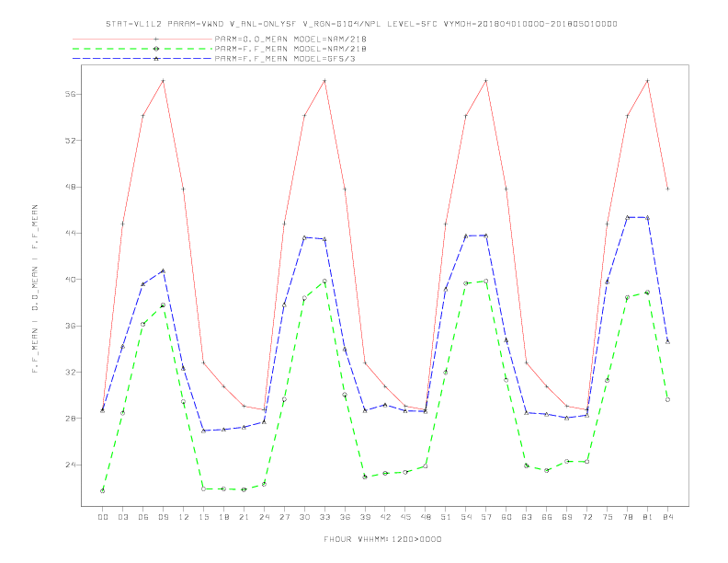728x563 pixels.
Task: Click green line circle marker at hour 66
Action: coord(547,471)
